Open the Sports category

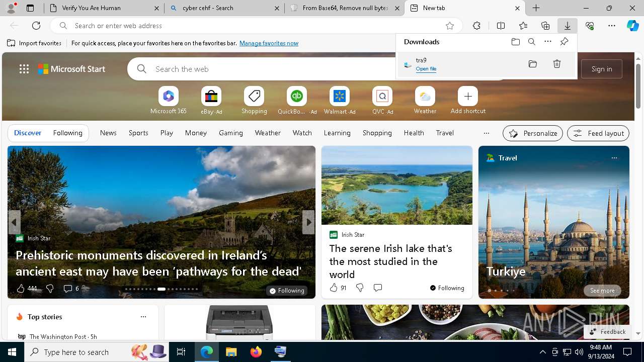pyautogui.click(x=138, y=133)
